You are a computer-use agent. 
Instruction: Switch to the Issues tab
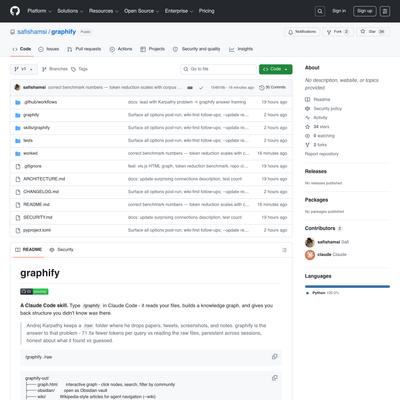coord(49,49)
